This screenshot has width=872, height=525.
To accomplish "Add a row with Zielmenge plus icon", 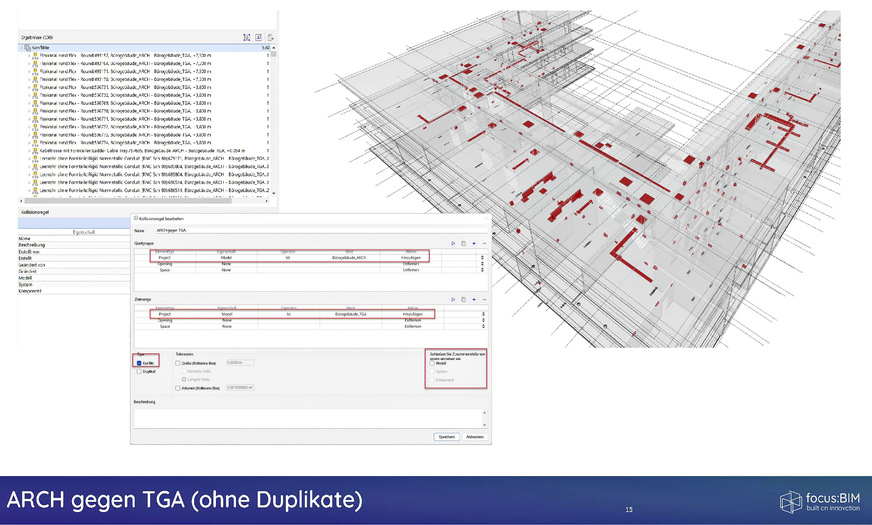I will [x=474, y=298].
